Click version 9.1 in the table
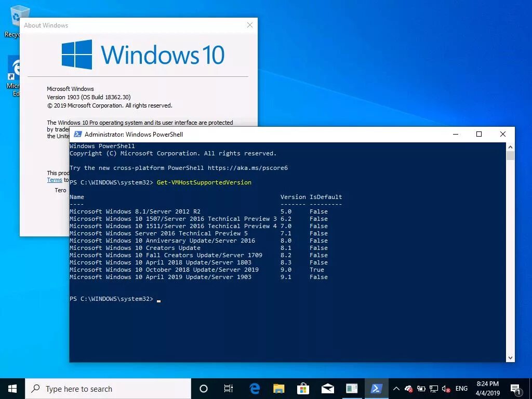The width and height of the screenshot is (532, 399). [x=286, y=277]
